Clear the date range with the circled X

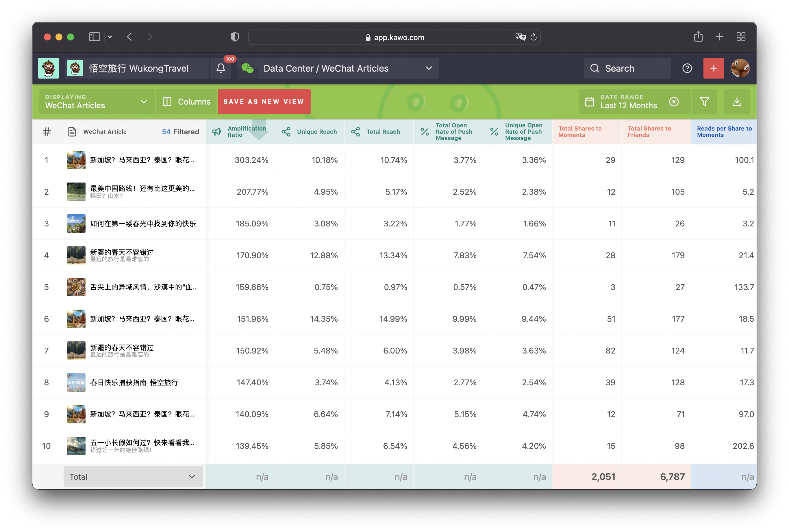[674, 101]
